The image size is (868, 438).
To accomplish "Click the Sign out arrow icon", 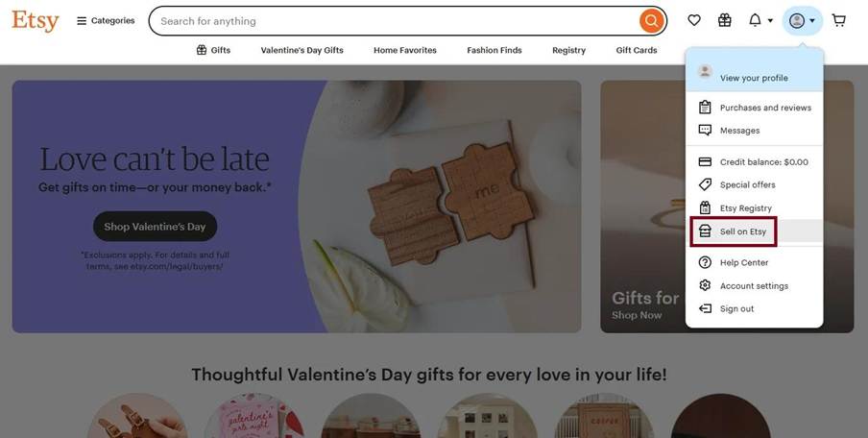I will coord(705,308).
